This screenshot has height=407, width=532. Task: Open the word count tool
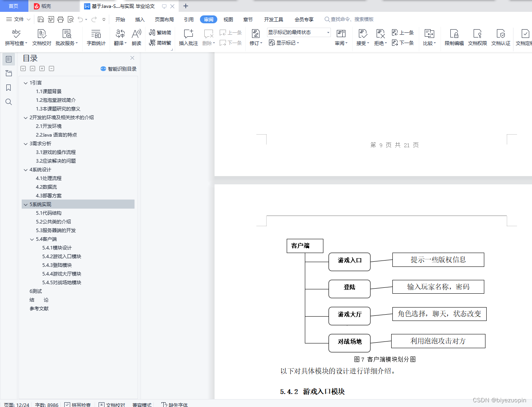coord(96,38)
